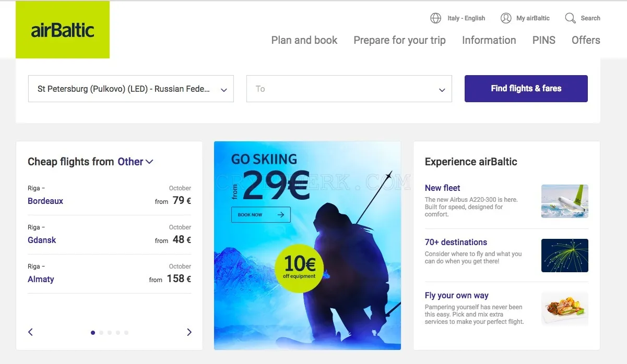The image size is (627, 364).
Task: Click the globe language icon
Action: (436, 18)
